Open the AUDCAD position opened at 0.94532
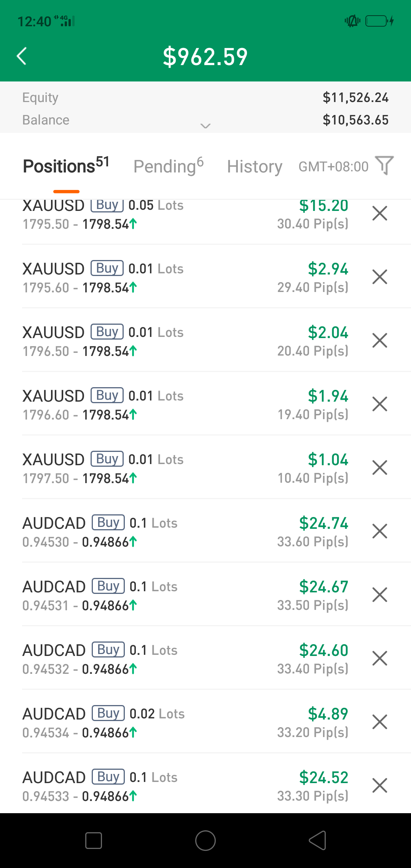The image size is (411, 868). tap(152, 659)
